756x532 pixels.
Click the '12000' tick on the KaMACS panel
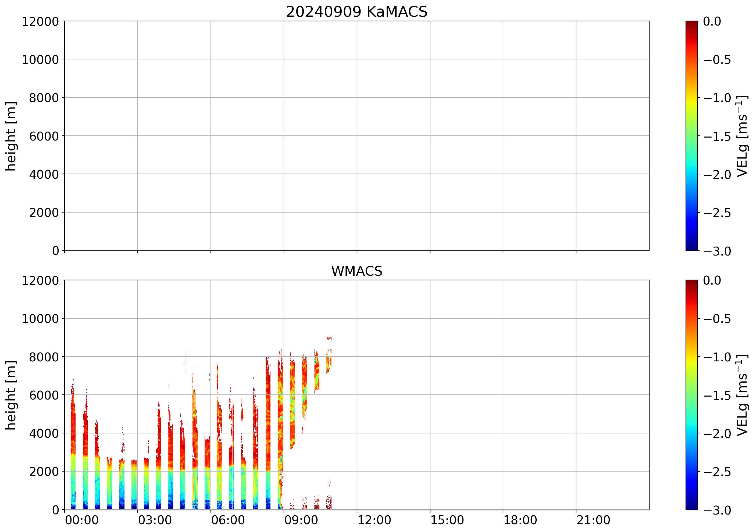pos(40,22)
